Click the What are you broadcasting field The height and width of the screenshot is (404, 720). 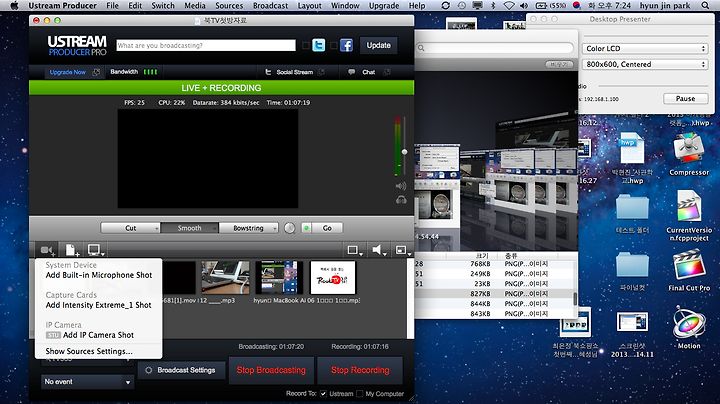(206, 45)
